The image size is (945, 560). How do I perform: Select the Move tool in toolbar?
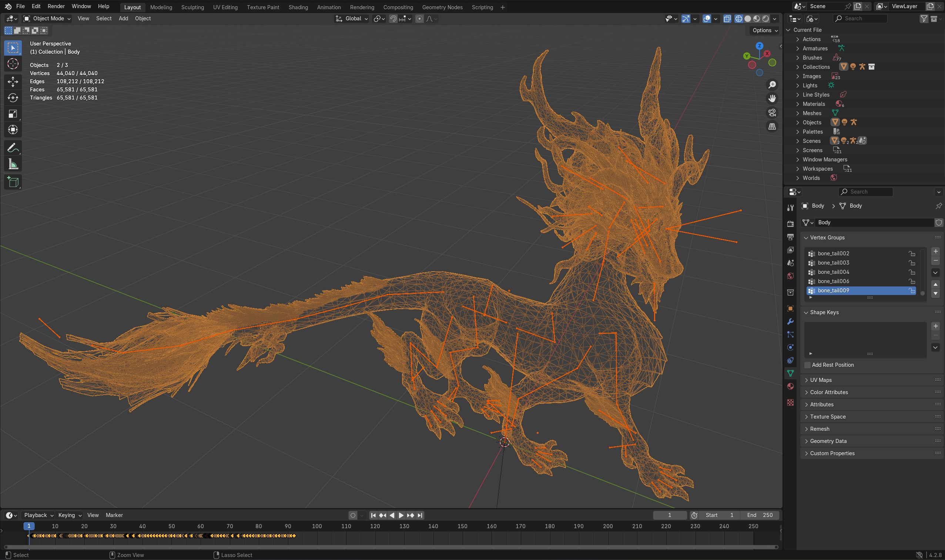point(13,81)
